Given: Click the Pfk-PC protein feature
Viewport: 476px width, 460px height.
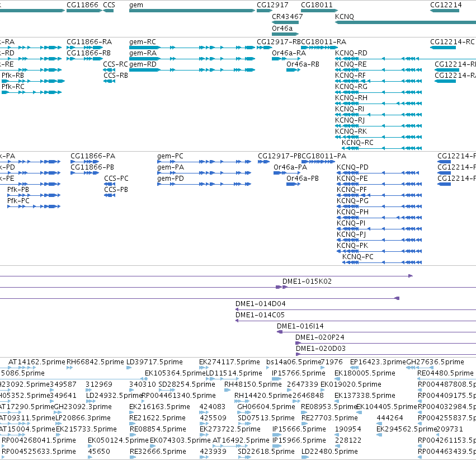Looking at the screenshot, I should [x=34, y=206].
